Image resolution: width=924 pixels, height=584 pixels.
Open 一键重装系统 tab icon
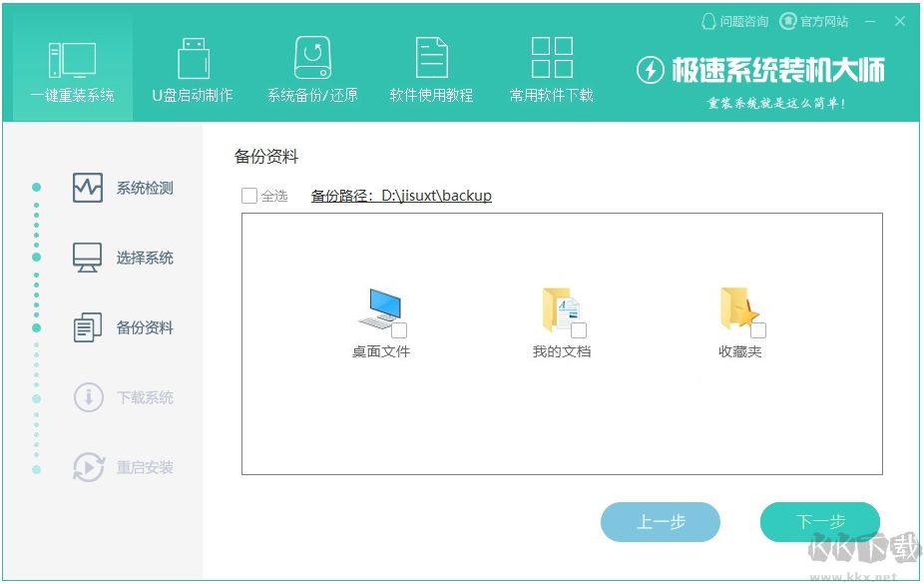click(x=72, y=60)
